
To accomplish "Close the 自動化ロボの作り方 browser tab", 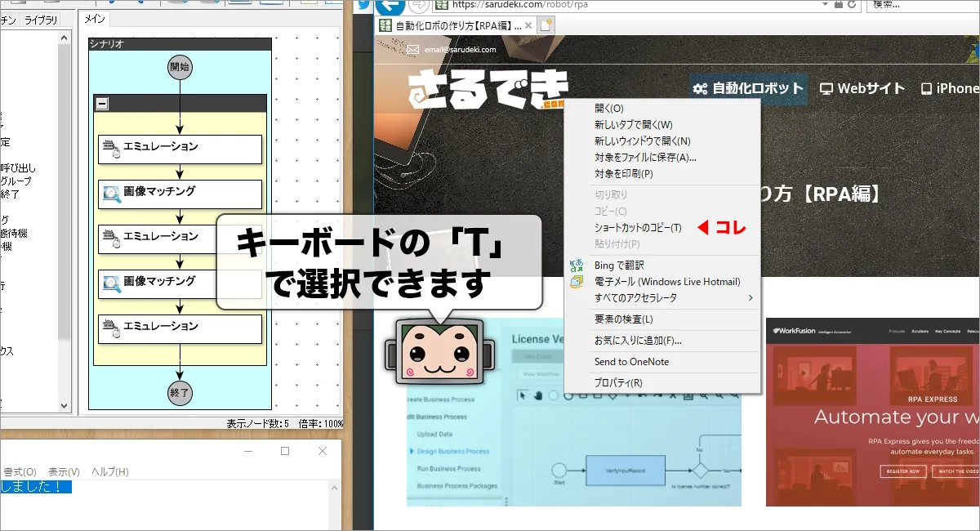I will pos(528,25).
